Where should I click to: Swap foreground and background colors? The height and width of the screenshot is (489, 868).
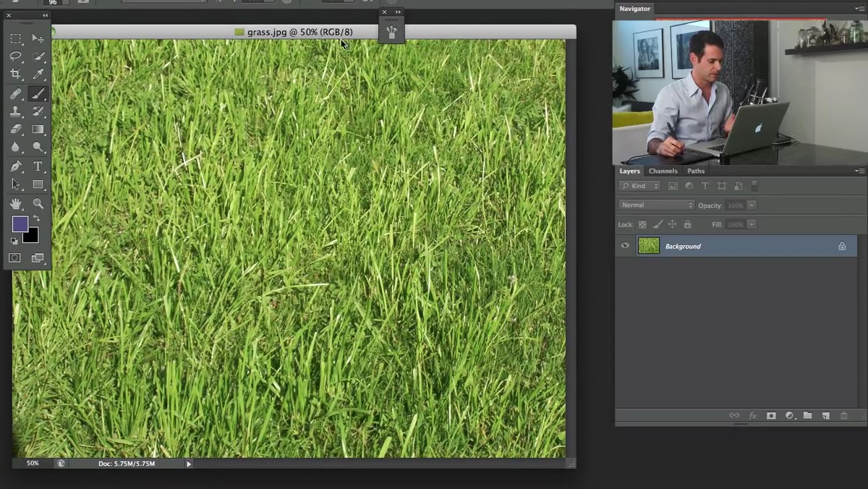pyautogui.click(x=36, y=218)
